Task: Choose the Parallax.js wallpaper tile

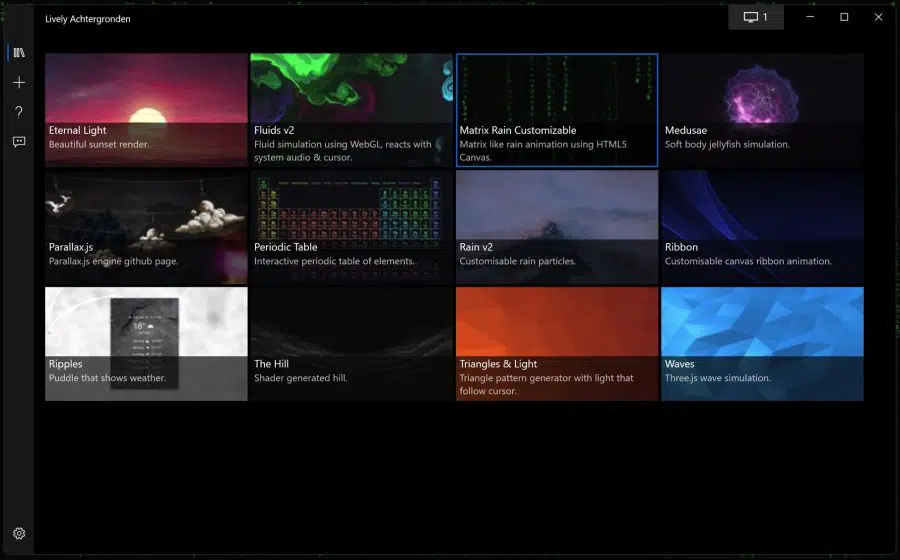Action: pyautogui.click(x=146, y=227)
